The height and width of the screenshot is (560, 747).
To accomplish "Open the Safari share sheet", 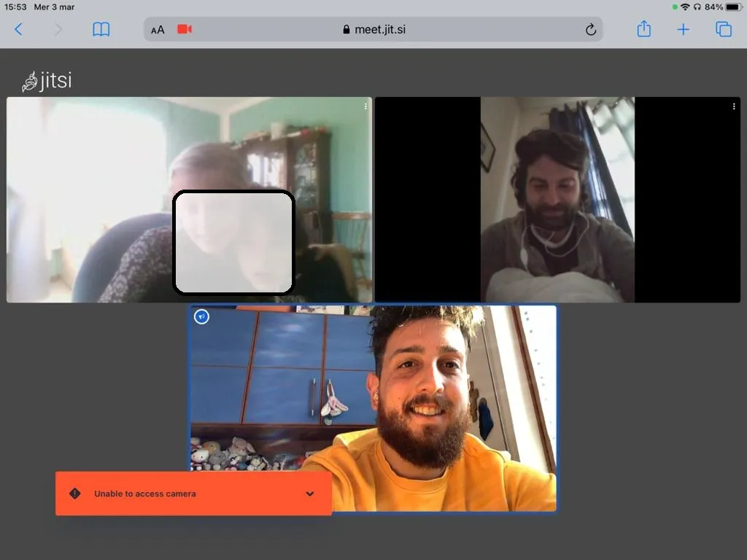I will (643, 29).
